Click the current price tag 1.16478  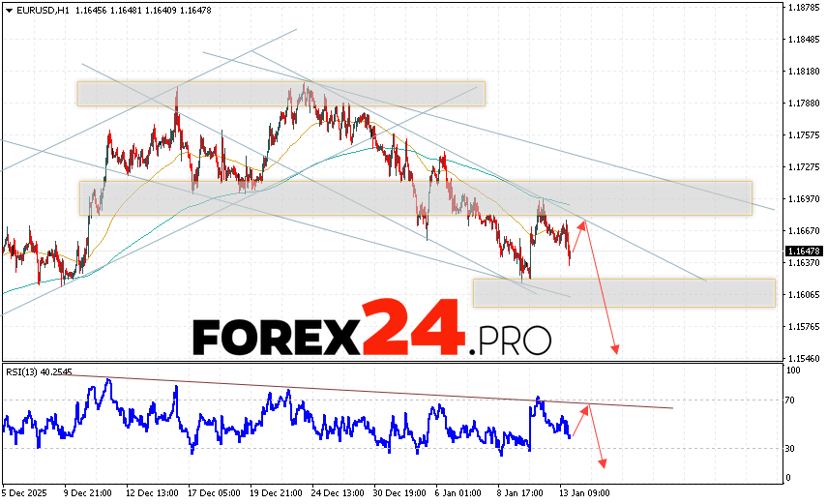(x=799, y=252)
